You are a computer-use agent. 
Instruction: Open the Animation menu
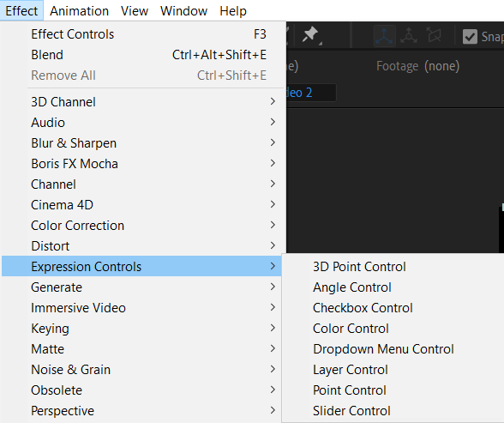point(79,11)
